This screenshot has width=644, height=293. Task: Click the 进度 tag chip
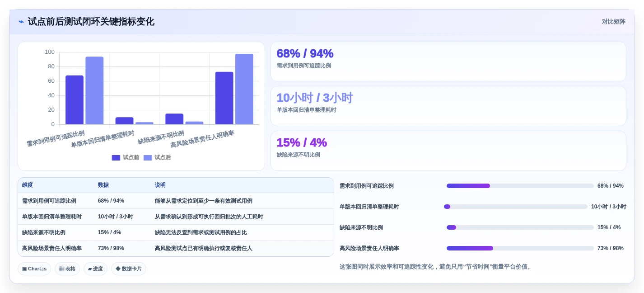(x=95, y=269)
